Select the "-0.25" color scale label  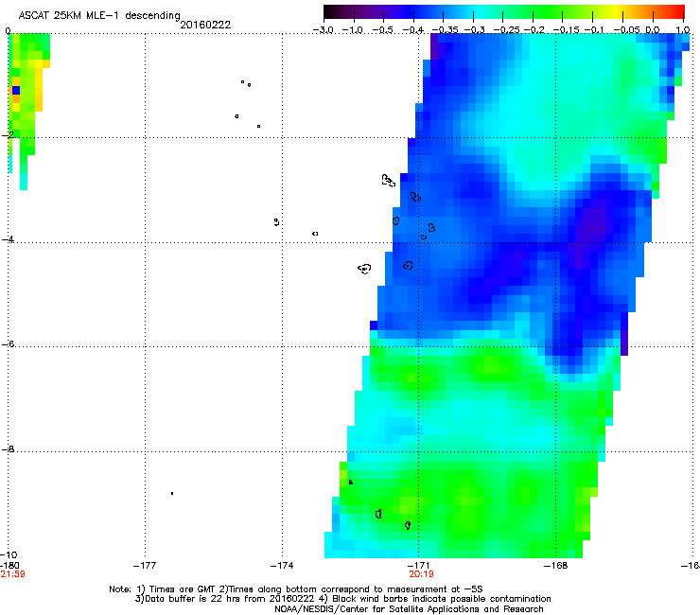[507, 30]
